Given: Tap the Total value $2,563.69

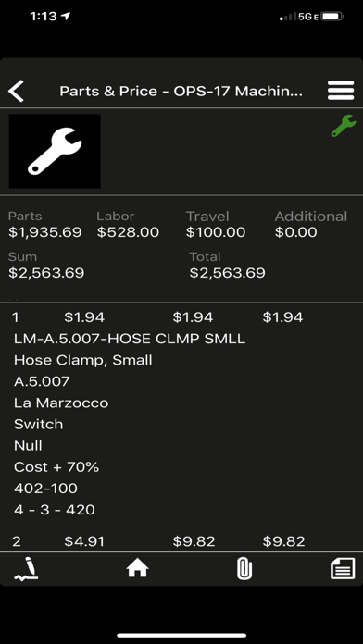Looking at the screenshot, I should (227, 273).
